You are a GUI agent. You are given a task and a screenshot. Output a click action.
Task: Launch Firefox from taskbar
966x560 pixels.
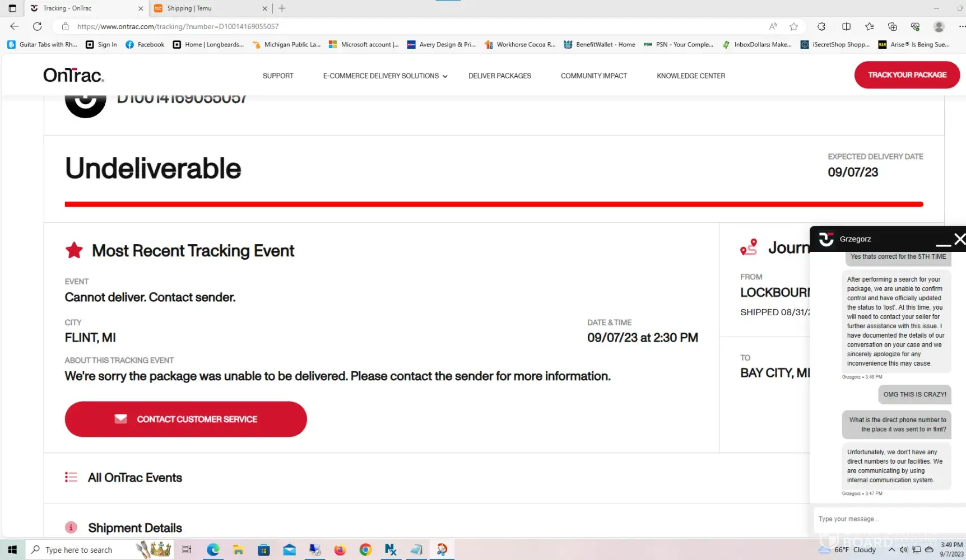pos(340,550)
